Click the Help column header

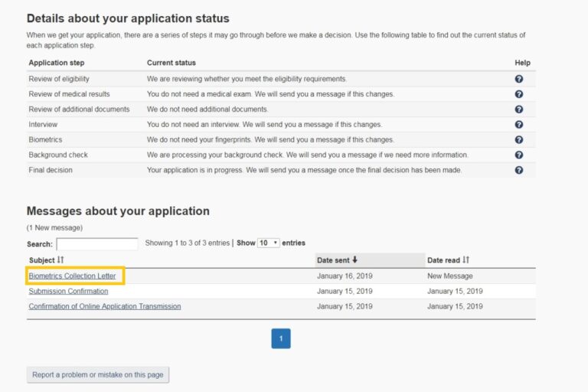click(x=522, y=63)
